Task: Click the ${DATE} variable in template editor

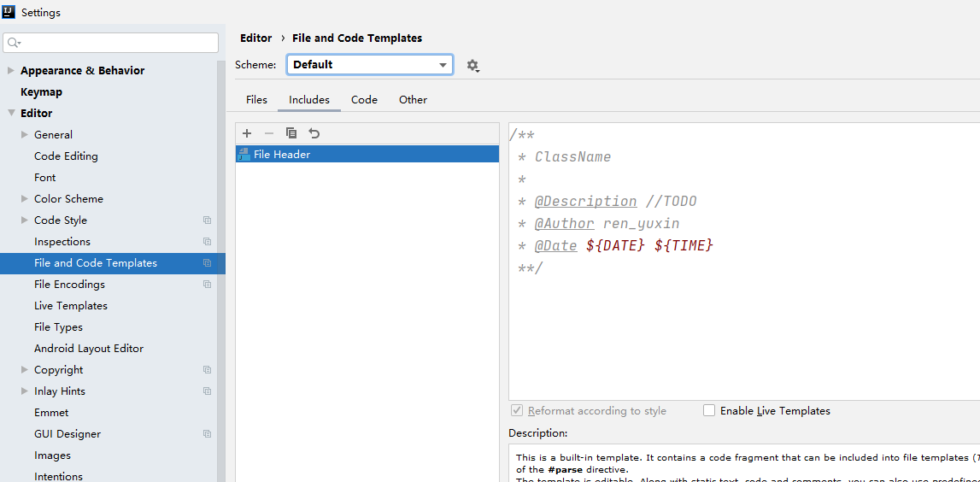Action: click(x=615, y=245)
